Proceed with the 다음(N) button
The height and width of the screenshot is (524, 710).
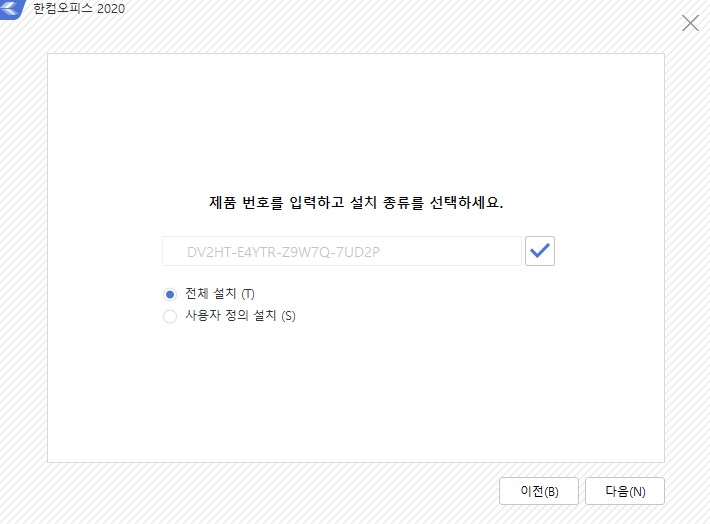625,491
